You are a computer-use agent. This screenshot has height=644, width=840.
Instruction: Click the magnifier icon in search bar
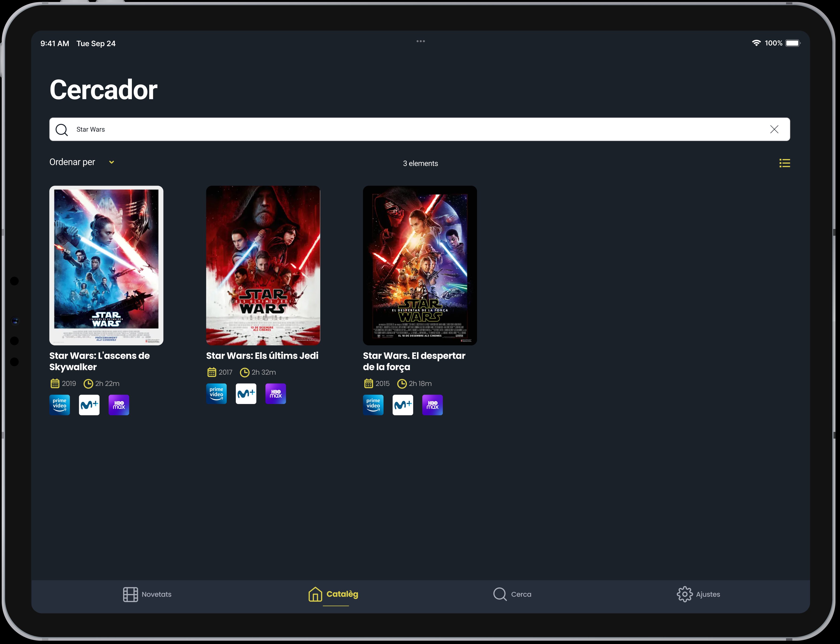pyautogui.click(x=62, y=130)
